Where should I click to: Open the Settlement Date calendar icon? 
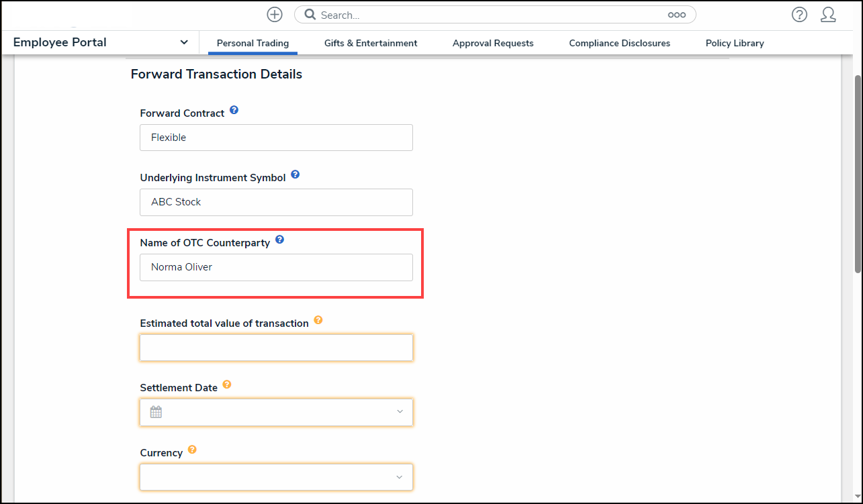(156, 412)
